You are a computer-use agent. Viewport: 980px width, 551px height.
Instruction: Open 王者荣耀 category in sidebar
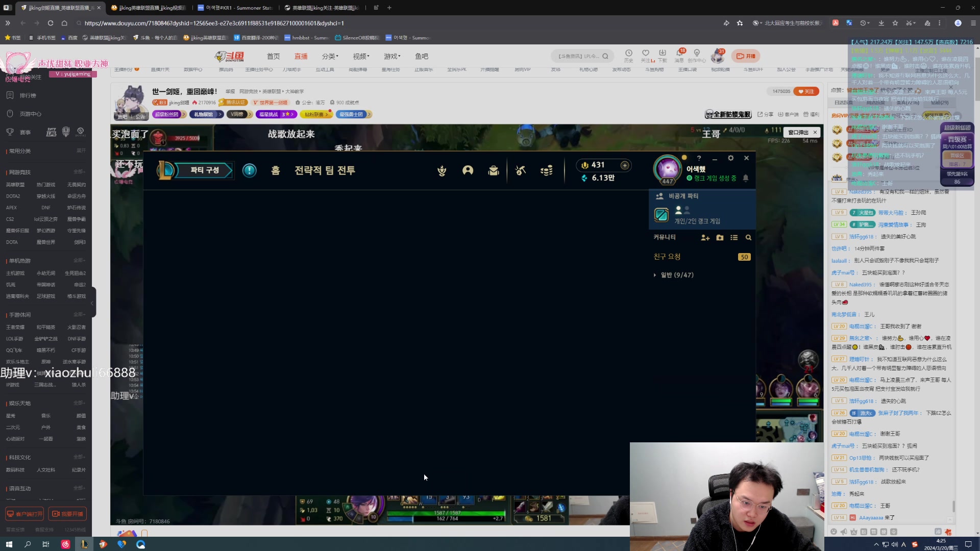pyautogui.click(x=15, y=328)
